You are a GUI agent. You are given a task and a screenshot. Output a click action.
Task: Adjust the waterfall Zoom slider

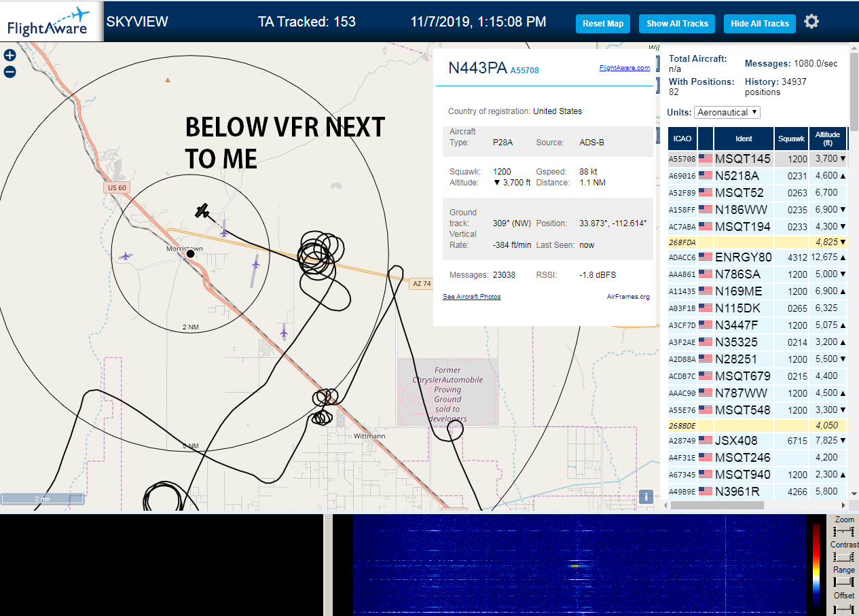844,532
